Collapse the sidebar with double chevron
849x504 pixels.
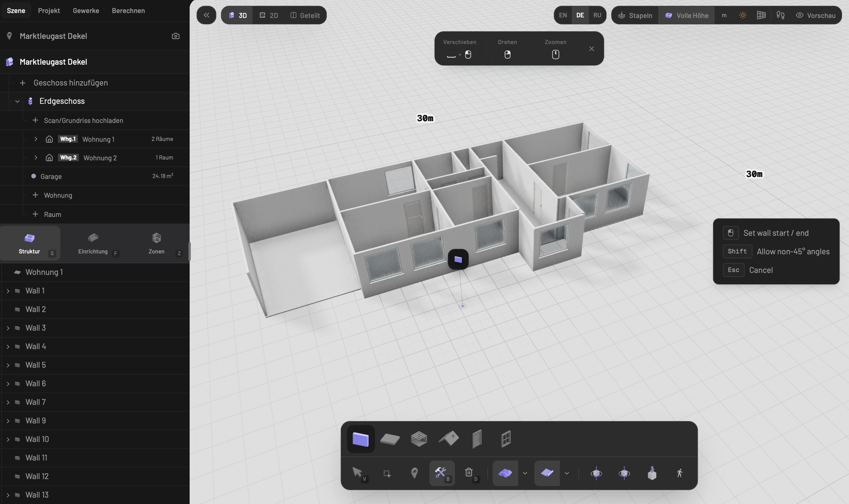pyautogui.click(x=206, y=15)
